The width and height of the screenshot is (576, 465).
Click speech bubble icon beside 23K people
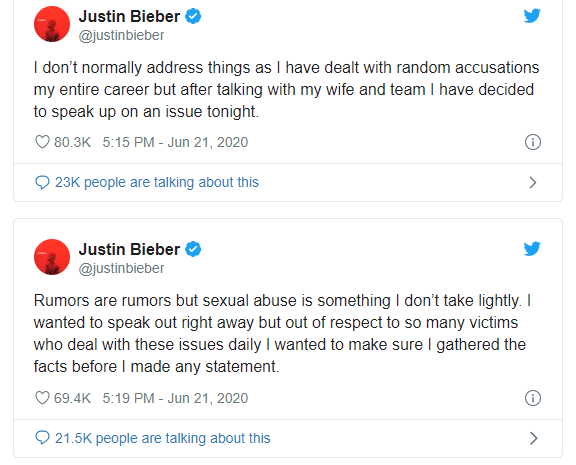[x=42, y=182]
